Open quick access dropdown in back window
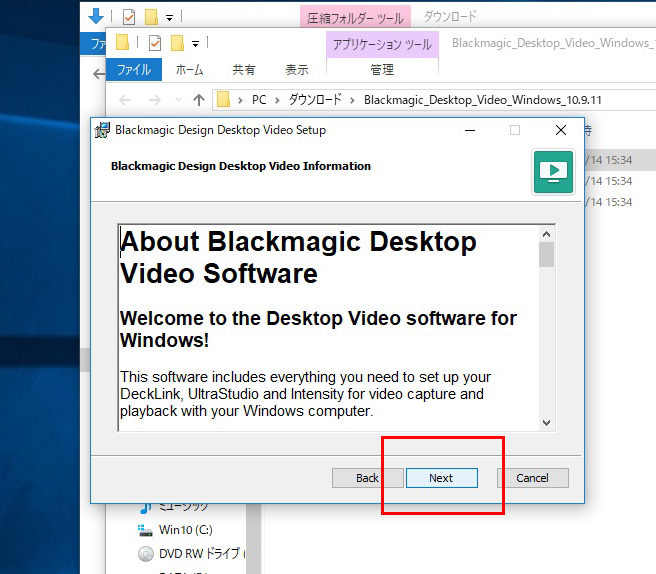 (169, 18)
